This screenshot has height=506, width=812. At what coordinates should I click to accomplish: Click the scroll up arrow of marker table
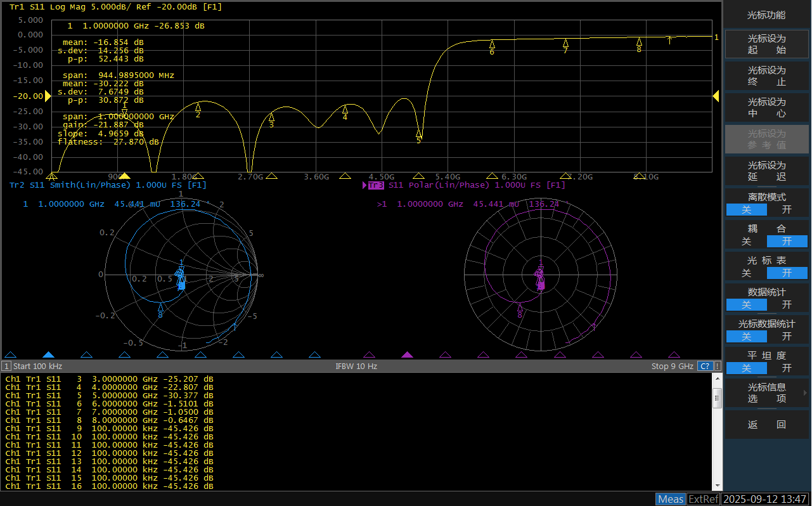[x=718, y=379]
